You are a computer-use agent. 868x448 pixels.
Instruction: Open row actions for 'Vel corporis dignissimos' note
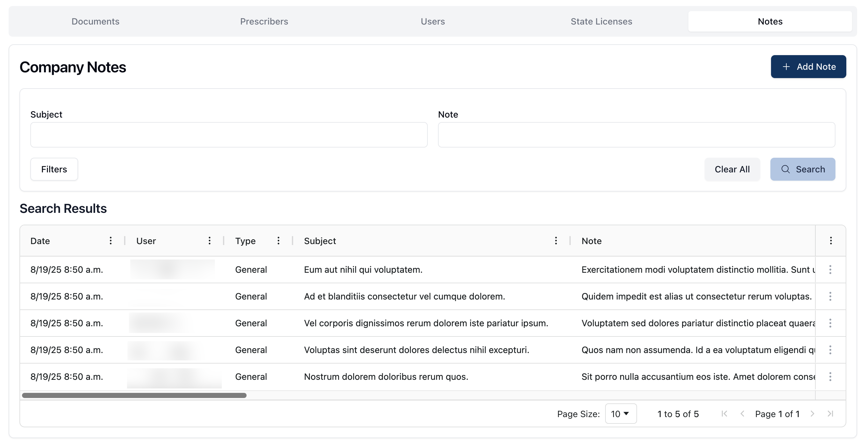[x=830, y=323]
